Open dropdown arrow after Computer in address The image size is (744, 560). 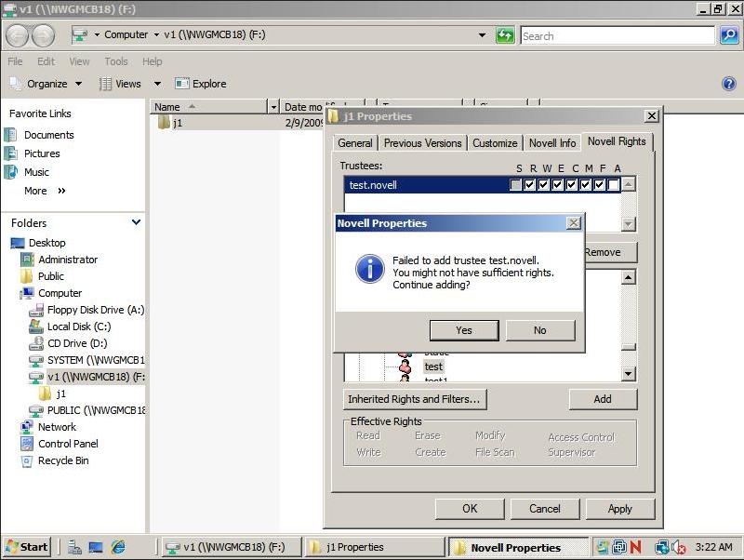click(156, 34)
